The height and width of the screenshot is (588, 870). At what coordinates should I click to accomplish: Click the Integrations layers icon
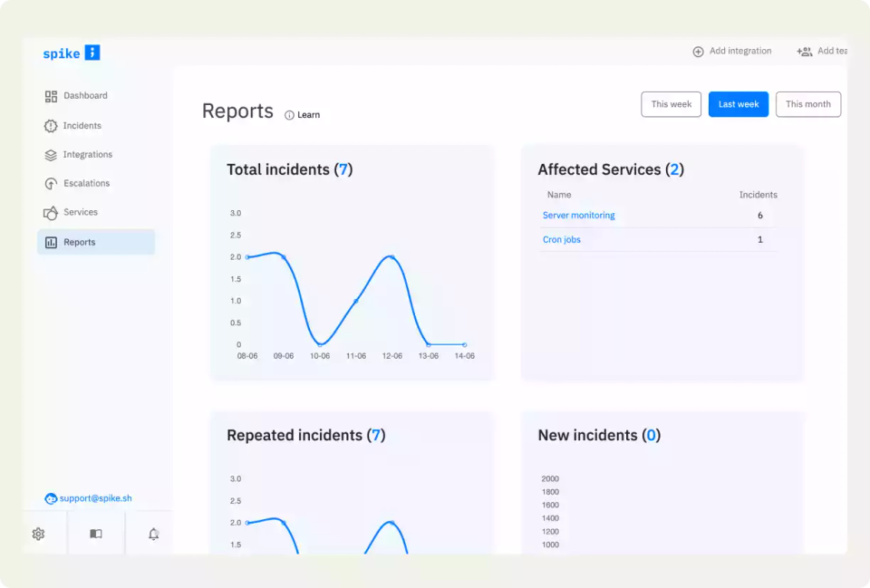(x=51, y=155)
